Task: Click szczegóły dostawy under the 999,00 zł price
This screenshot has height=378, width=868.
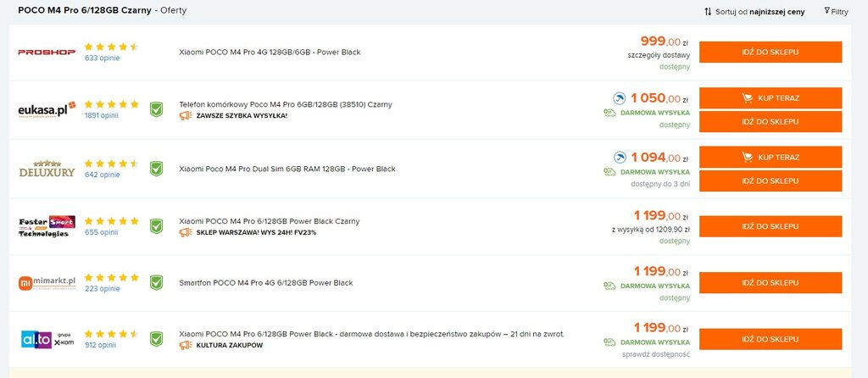Action: (x=659, y=55)
